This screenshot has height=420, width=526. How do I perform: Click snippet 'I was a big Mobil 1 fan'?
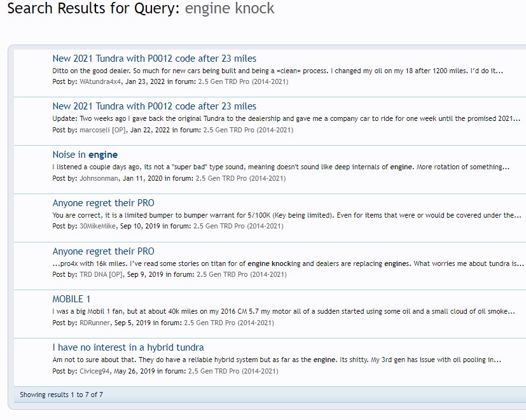point(284,311)
